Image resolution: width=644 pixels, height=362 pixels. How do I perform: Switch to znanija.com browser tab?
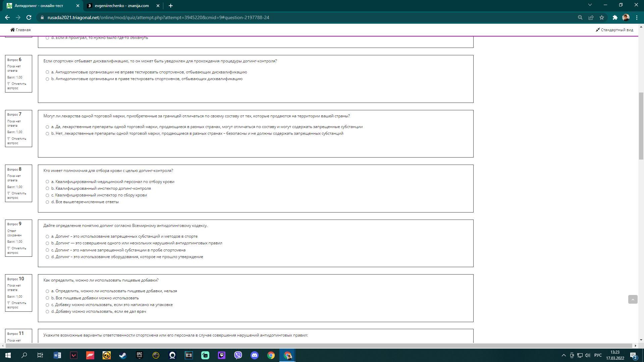[121, 6]
